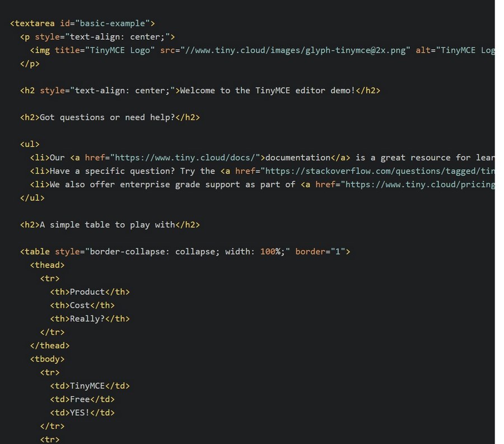Click the closing </p> tag
Image resolution: width=504 pixels, height=444 pixels.
(x=30, y=64)
